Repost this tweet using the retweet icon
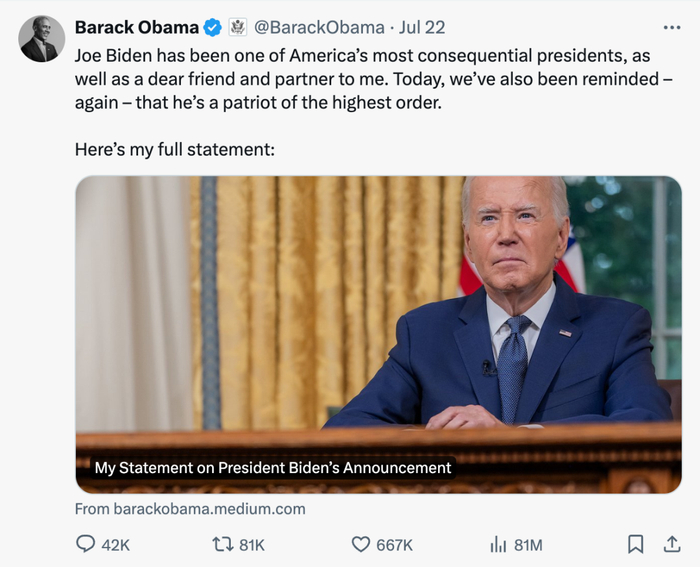 click(223, 544)
